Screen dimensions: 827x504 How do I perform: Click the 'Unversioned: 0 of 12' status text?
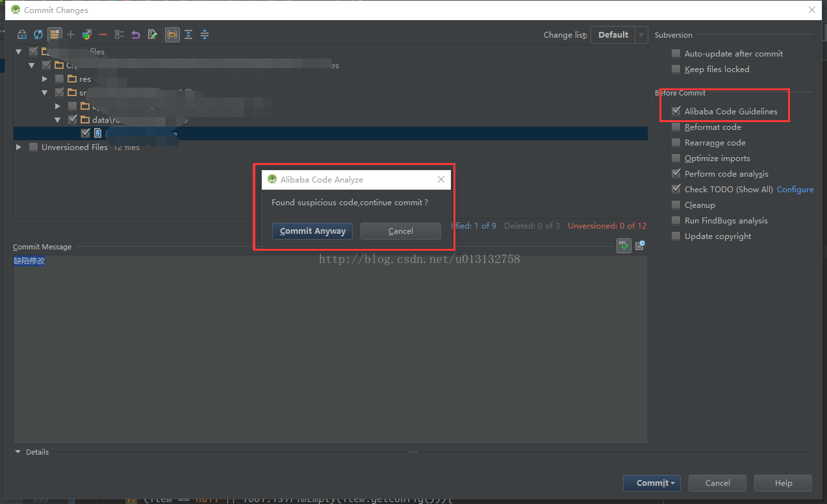607,225
